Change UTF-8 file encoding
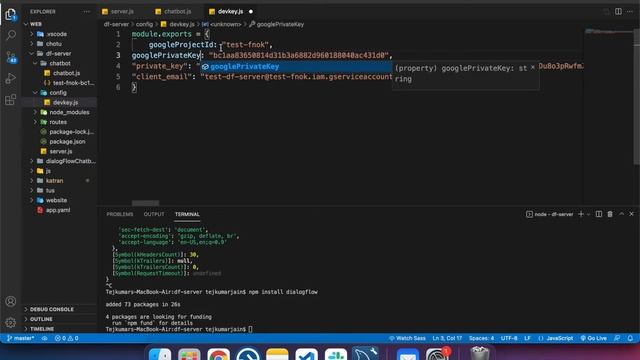 pos(509,338)
